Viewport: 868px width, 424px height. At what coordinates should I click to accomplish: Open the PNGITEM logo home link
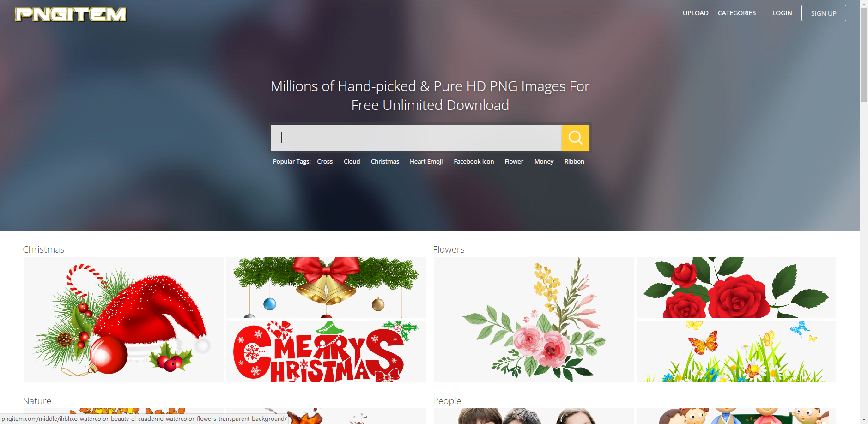[x=71, y=14]
